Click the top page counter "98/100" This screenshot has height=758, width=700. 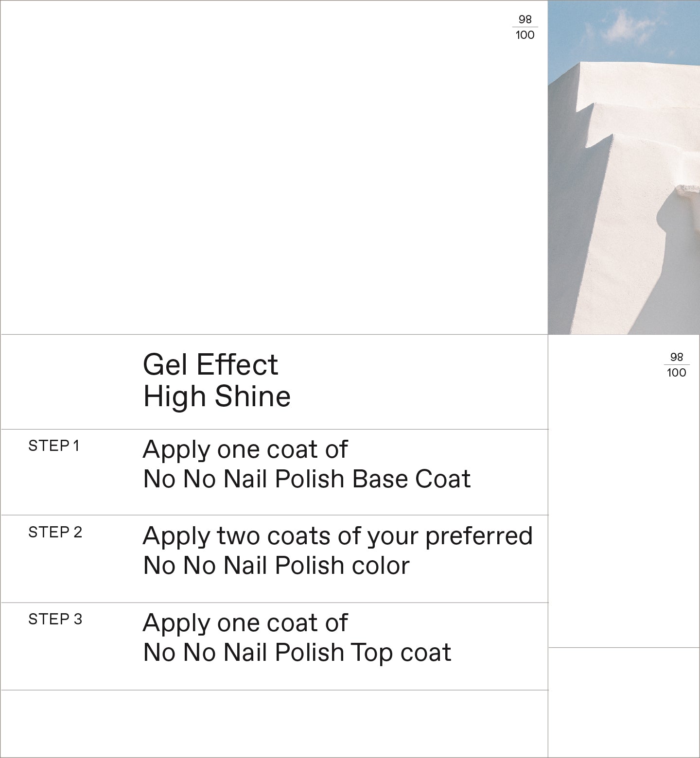[x=525, y=27]
